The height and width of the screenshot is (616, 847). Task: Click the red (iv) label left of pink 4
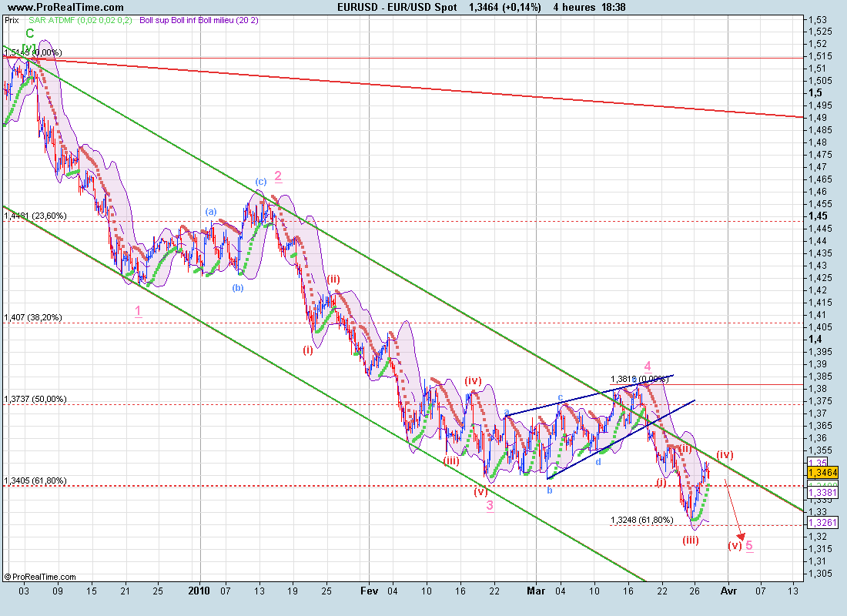click(473, 380)
